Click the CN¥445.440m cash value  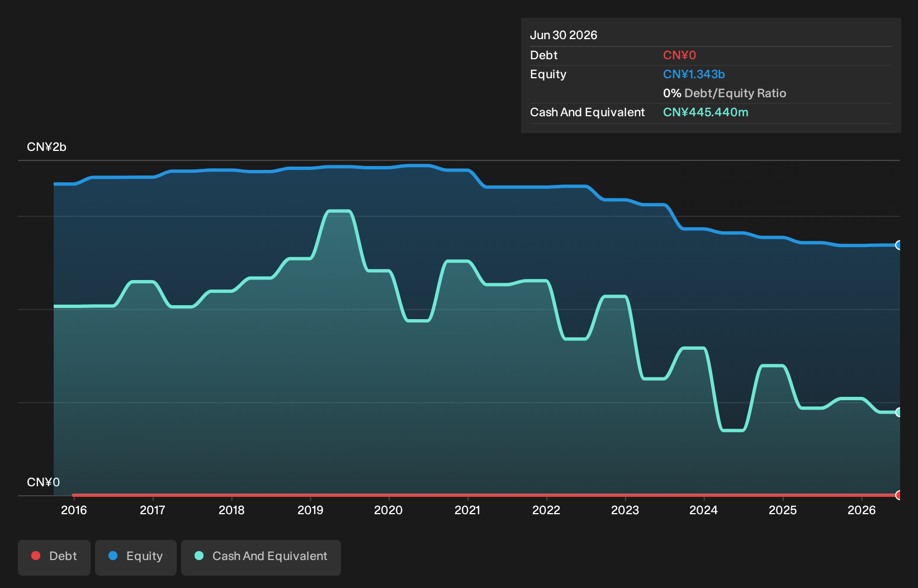coord(706,112)
